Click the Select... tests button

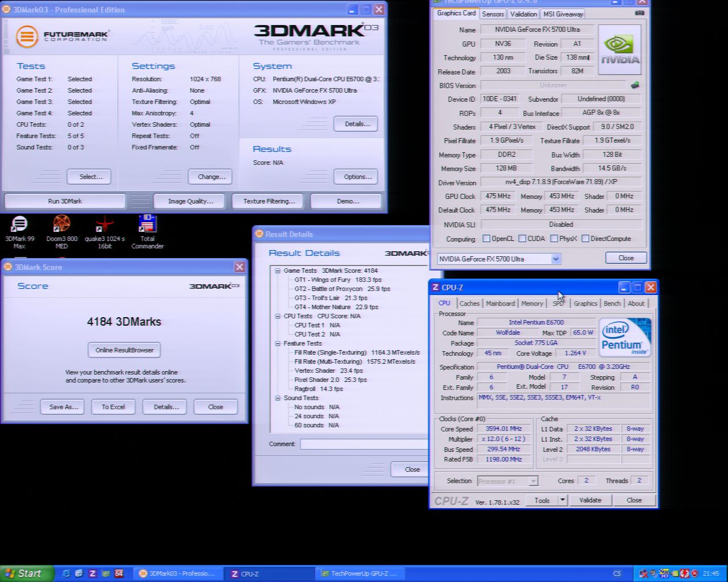89,177
